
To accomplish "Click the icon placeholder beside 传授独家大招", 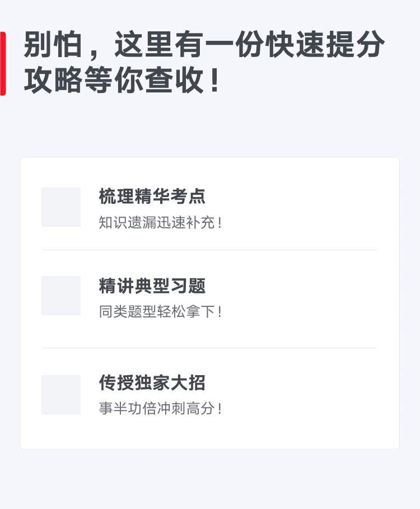I will point(61,395).
